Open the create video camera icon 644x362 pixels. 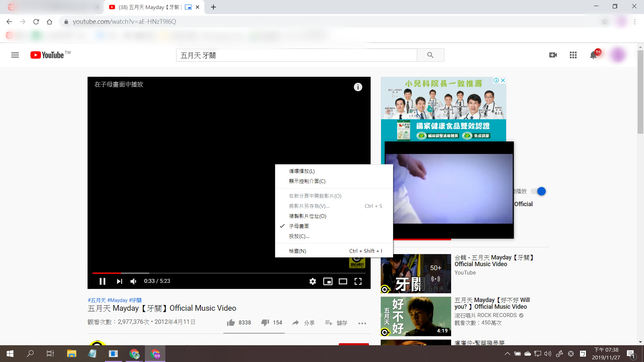click(x=553, y=55)
